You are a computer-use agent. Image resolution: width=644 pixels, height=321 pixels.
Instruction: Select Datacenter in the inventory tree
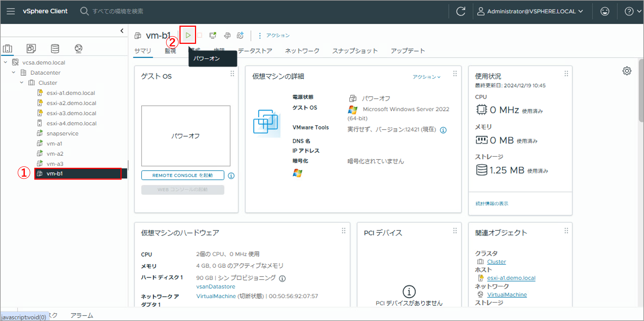[45, 72]
